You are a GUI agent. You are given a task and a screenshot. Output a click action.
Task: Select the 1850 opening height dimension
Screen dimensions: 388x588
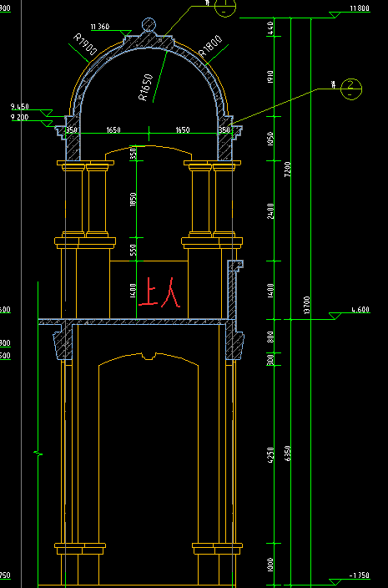pyautogui.click(x=133, y=199)
